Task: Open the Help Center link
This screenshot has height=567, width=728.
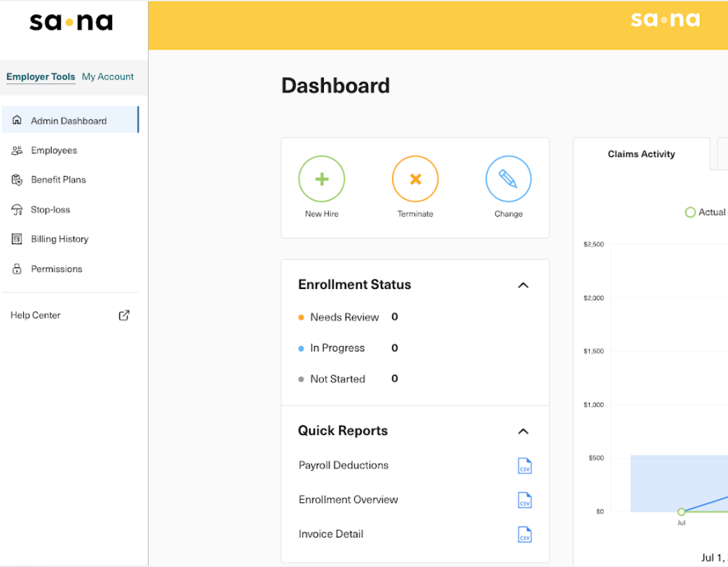Action: [70, 315]
